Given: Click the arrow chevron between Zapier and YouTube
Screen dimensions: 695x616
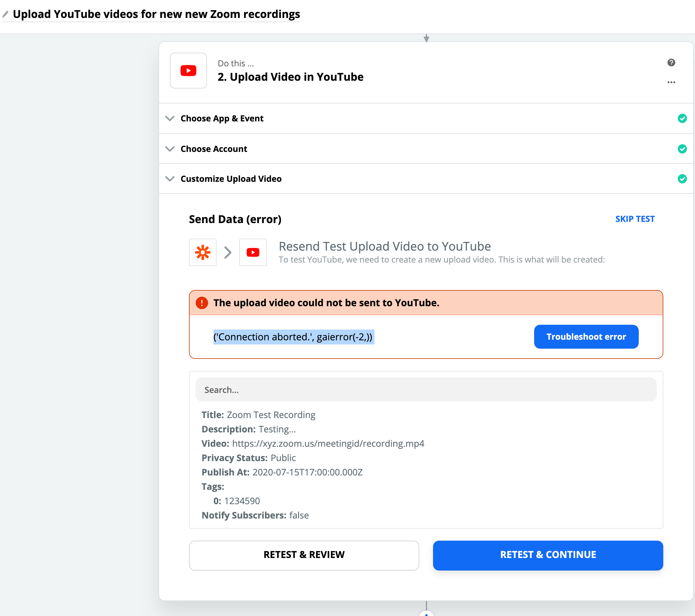Looking at the screenshot, I should 228,252.
